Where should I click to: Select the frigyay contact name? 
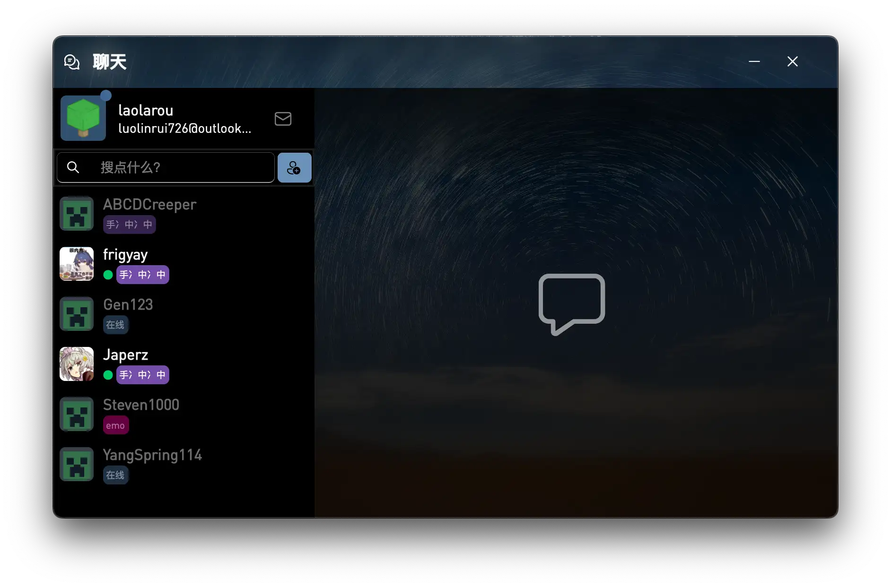(x=125, y=255)
